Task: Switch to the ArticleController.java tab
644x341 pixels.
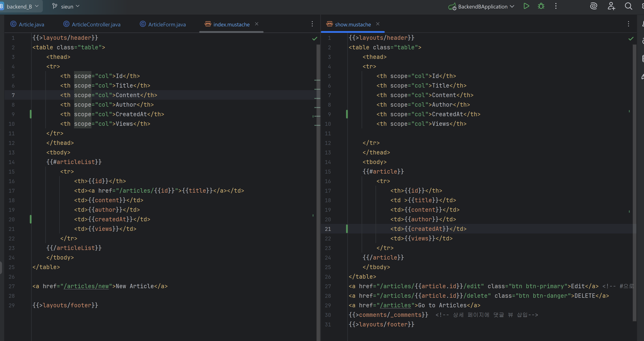Action: coord(96,24)
